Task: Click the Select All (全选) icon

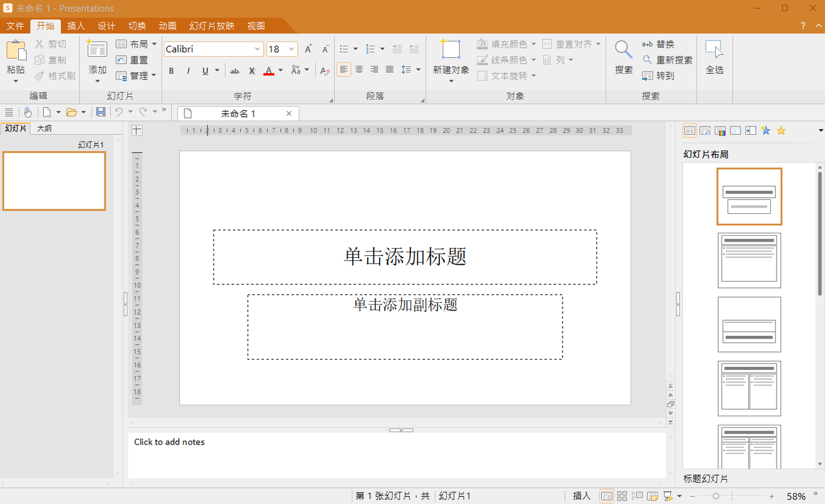Action: pyautogui.click(x=714, y=50)
